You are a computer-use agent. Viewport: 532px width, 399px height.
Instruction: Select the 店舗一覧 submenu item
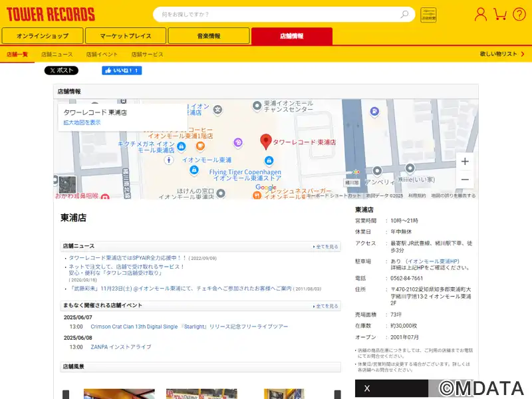[17, 55]
